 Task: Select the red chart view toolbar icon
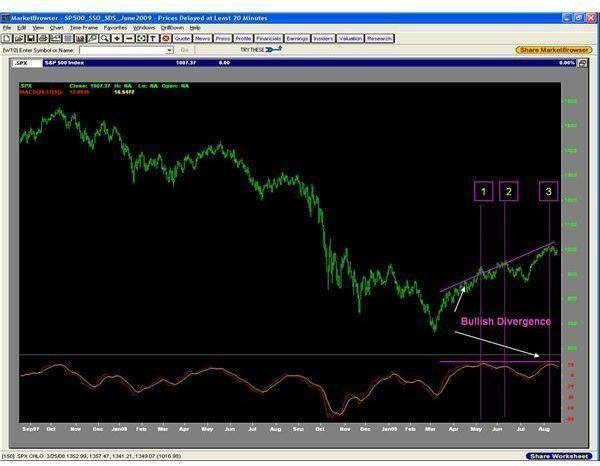[80, 38]
